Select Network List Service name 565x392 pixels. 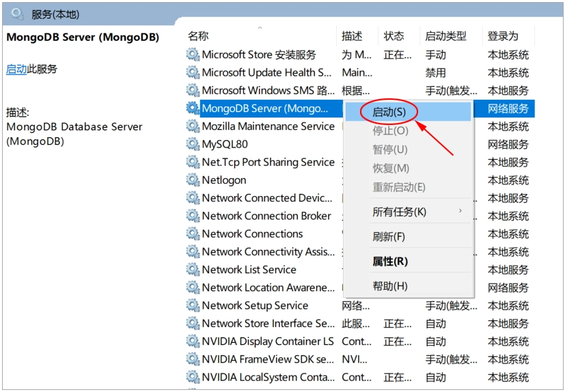249,270
